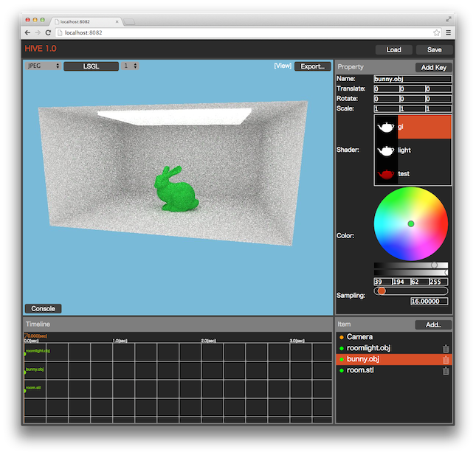
Task: Click the [View] link
Action: 283,66
